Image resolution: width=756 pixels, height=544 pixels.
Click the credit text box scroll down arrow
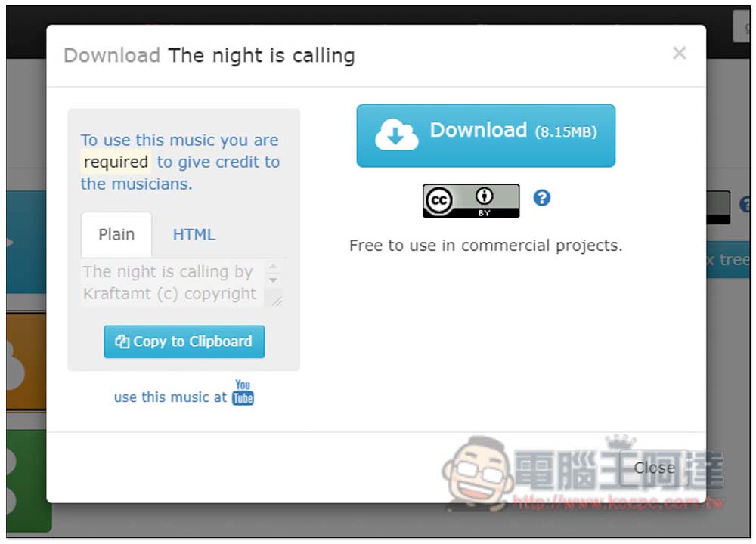coord(274,280)
